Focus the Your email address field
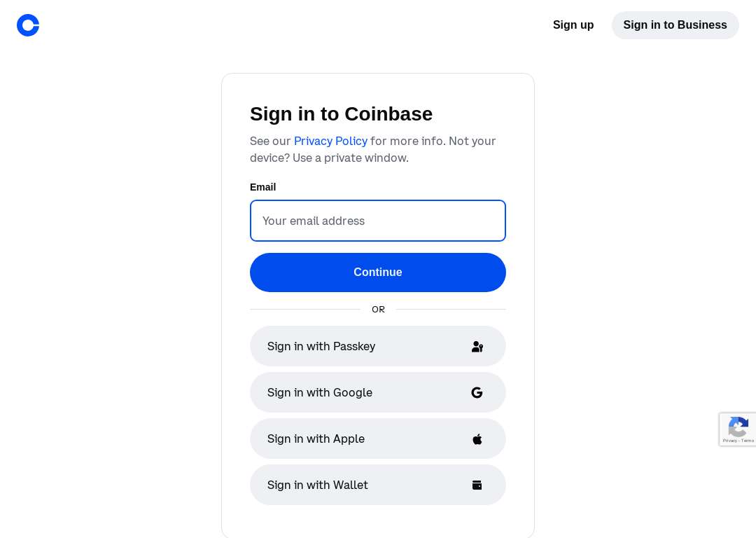 click(378, 221)
